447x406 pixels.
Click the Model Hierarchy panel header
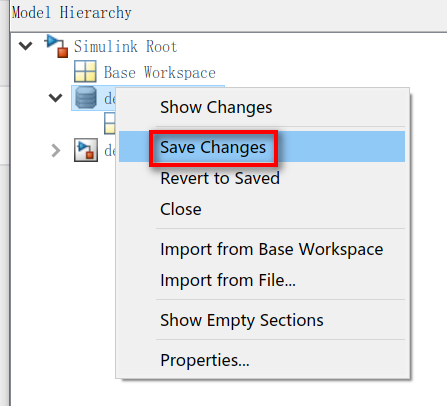coord(72,13)
